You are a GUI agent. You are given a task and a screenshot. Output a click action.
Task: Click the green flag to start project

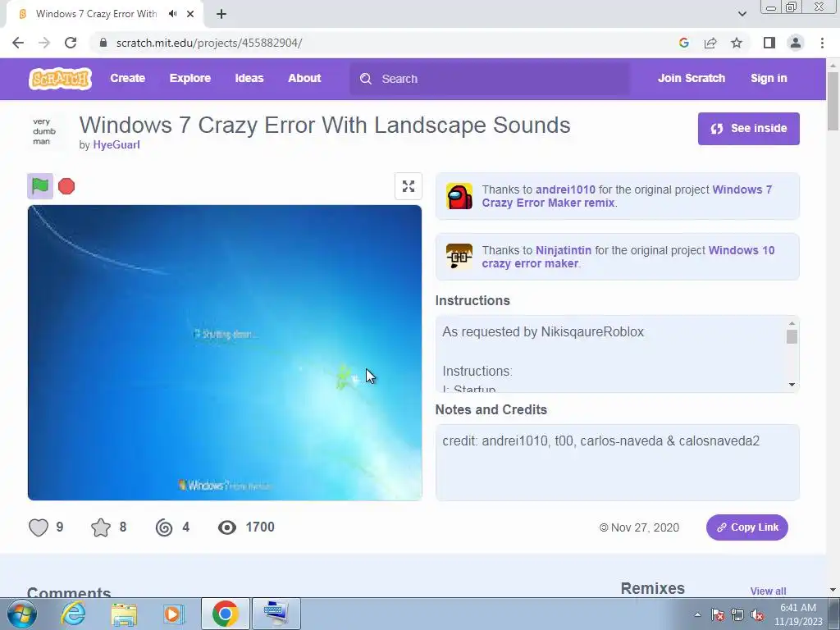(x=40, y=186)
